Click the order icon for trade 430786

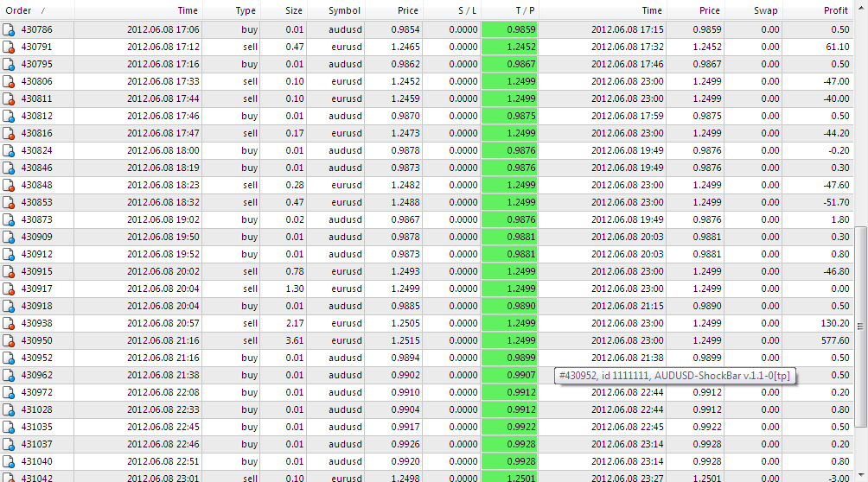tap(9, 30)
